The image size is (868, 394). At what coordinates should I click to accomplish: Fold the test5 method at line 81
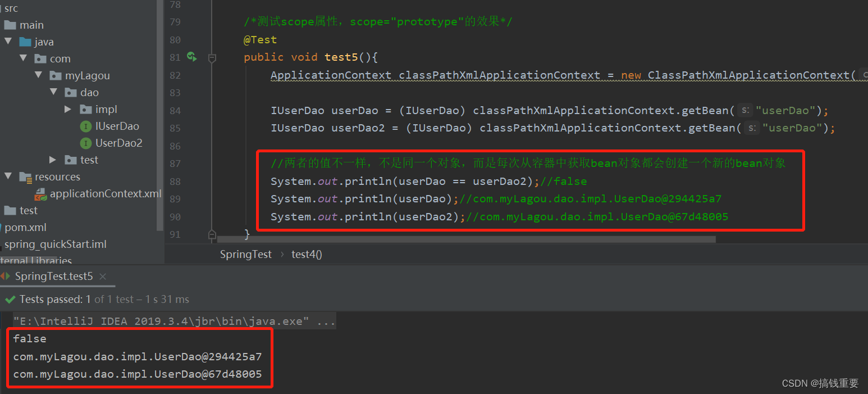(x=212, y=57)
